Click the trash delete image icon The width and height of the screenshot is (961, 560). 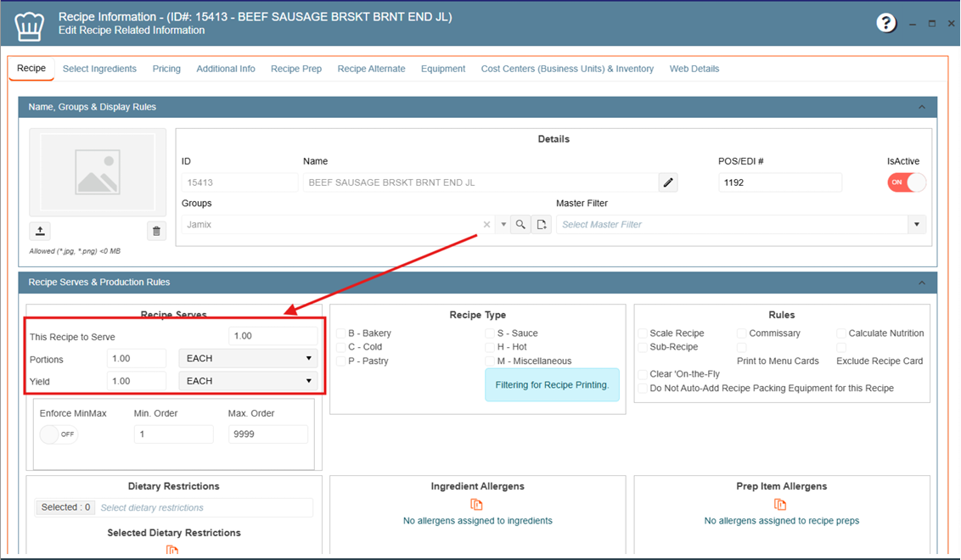(156, 231)
